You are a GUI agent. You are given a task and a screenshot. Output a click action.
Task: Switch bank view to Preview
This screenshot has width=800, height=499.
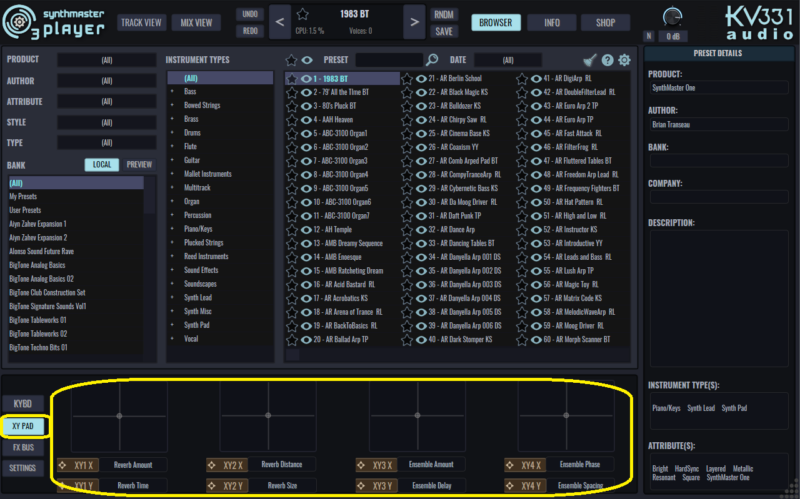point(139,165)
